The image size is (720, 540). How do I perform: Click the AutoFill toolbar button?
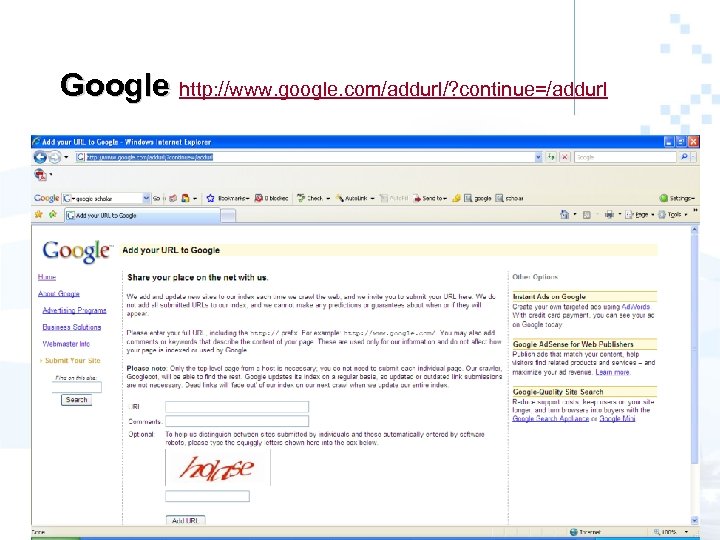pos(394,198)
